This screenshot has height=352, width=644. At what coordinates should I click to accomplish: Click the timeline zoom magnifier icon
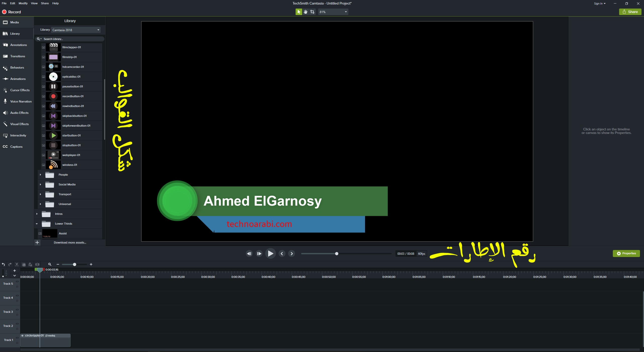(50, 264)
